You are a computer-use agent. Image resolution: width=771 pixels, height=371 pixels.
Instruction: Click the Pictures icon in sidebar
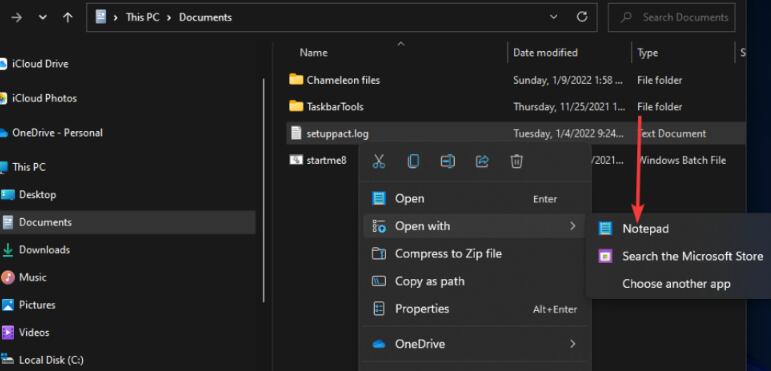[x=8, y=305]
